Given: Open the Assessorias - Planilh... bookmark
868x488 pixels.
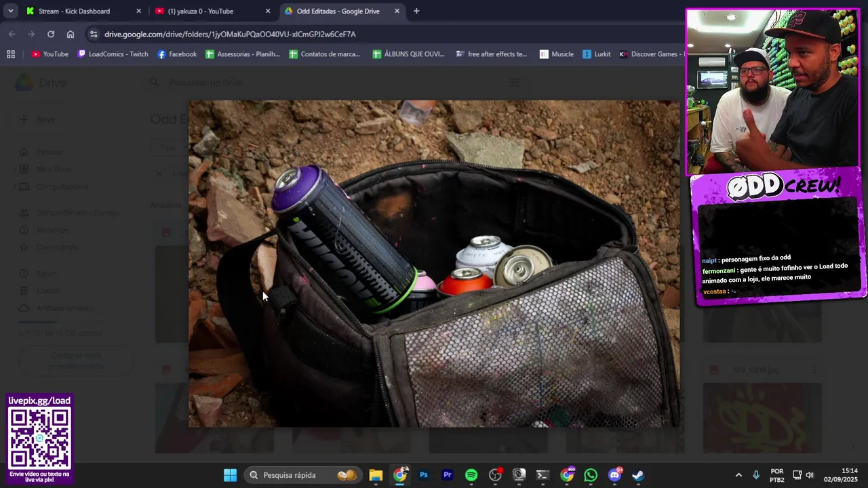Looking at the screenshot, I should pyautogui.click(x=243, y=54).
